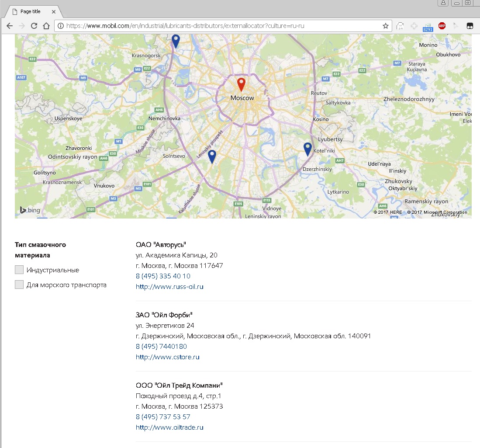Screen dimensions: 480x448
Task: Bookmark this page with the star icon
Action: 386,26
